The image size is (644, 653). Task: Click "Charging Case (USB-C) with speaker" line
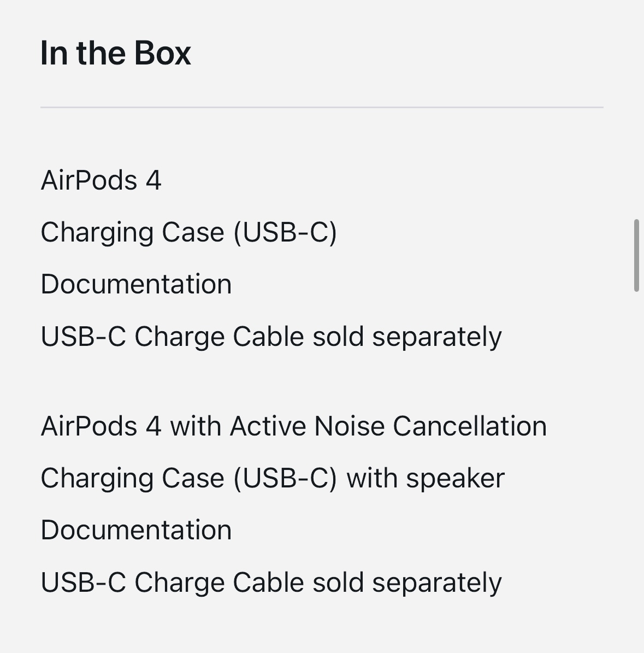click(x=273, y=478)
